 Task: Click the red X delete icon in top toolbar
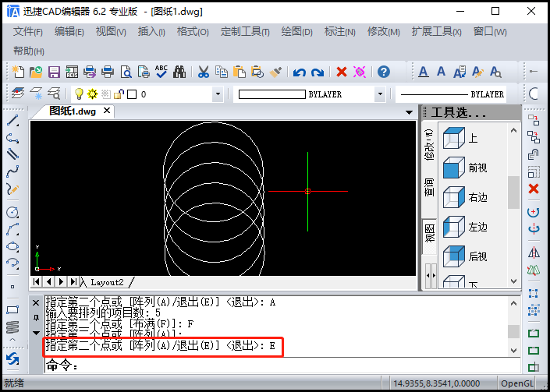pos(341,72)
